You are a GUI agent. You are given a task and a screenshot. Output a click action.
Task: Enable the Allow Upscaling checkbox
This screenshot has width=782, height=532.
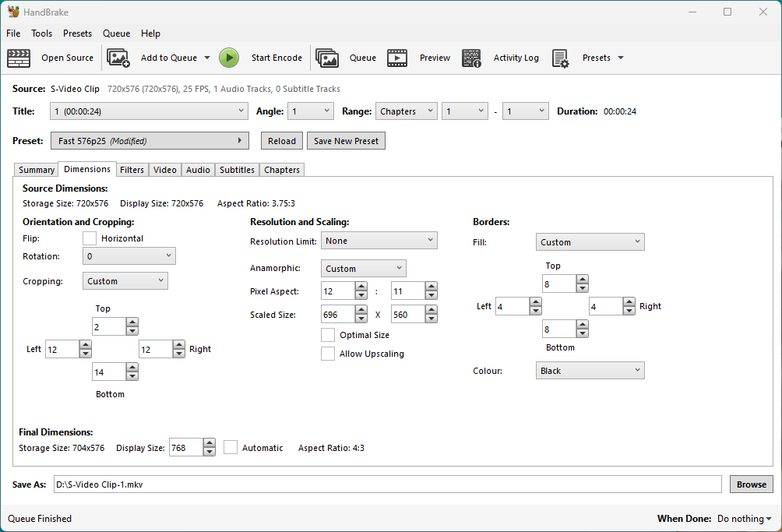[x=328, y=354]
